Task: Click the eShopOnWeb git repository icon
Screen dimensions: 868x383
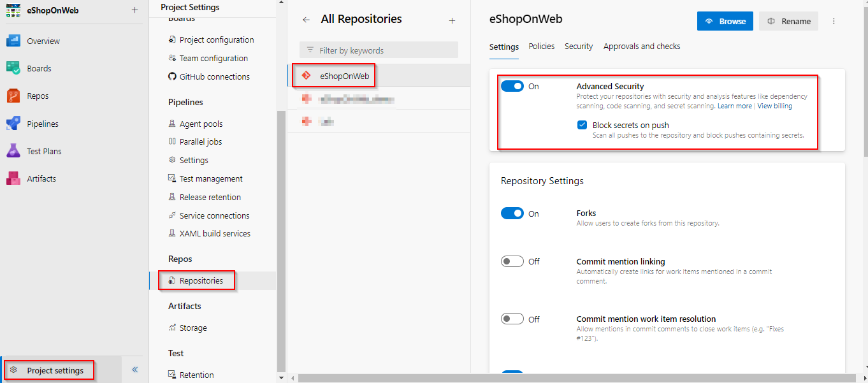Action: coord(306,76)
